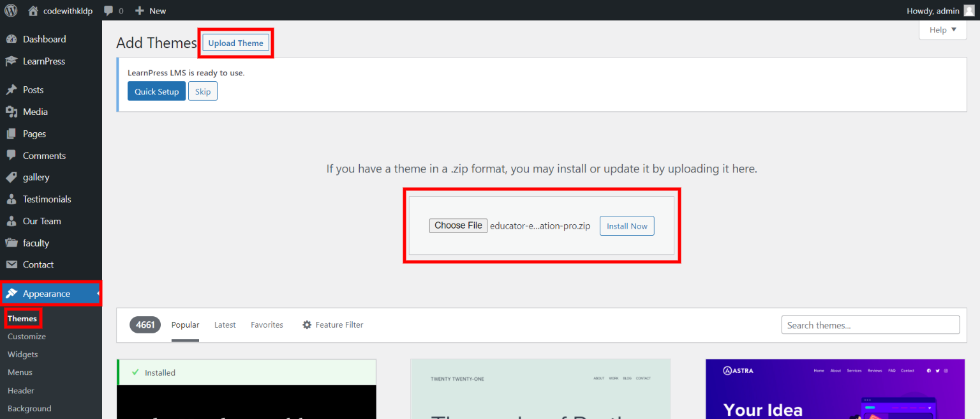Click the Contact envelope icon

[11, 264]
